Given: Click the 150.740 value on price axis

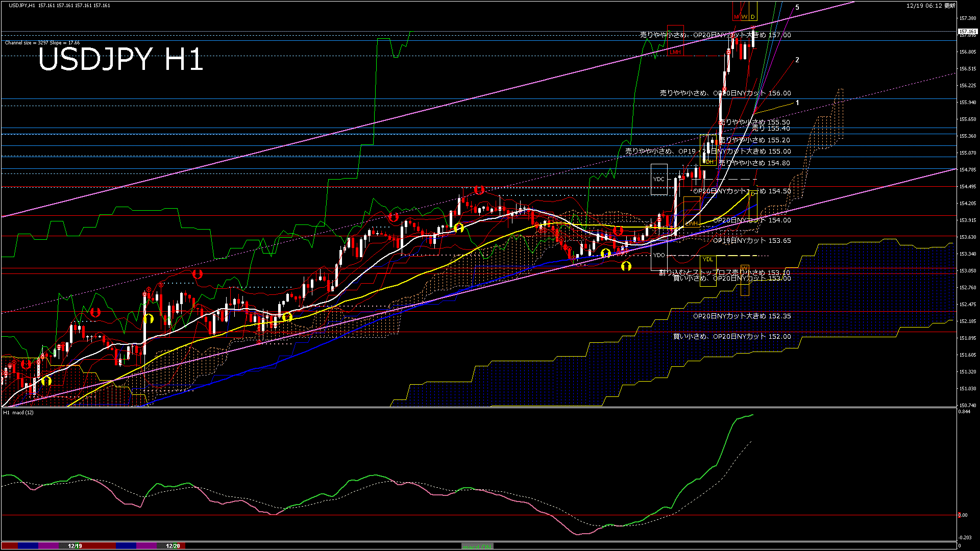Looking at the screenshot, I should [967, 406].
